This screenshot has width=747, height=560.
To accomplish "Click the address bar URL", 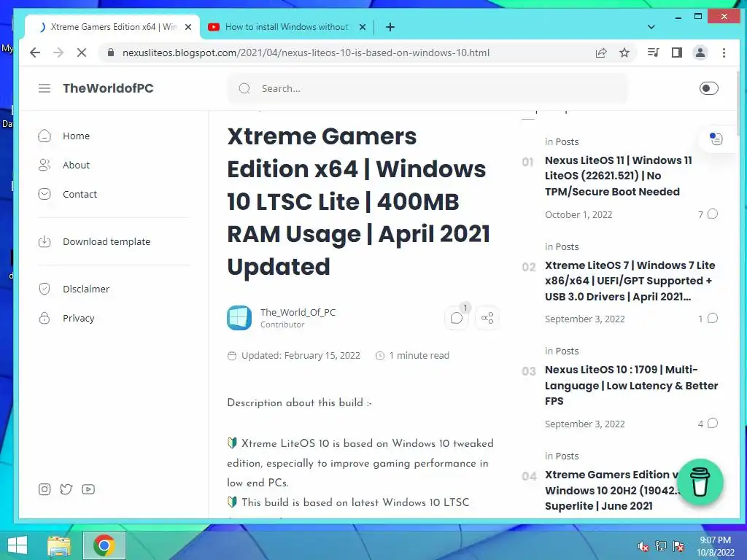I will [306, 52].
